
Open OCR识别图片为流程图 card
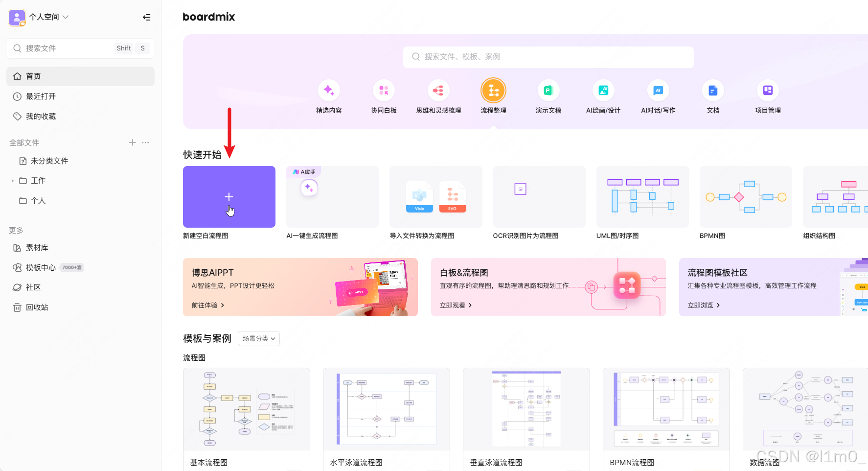(x=539, y=197)
